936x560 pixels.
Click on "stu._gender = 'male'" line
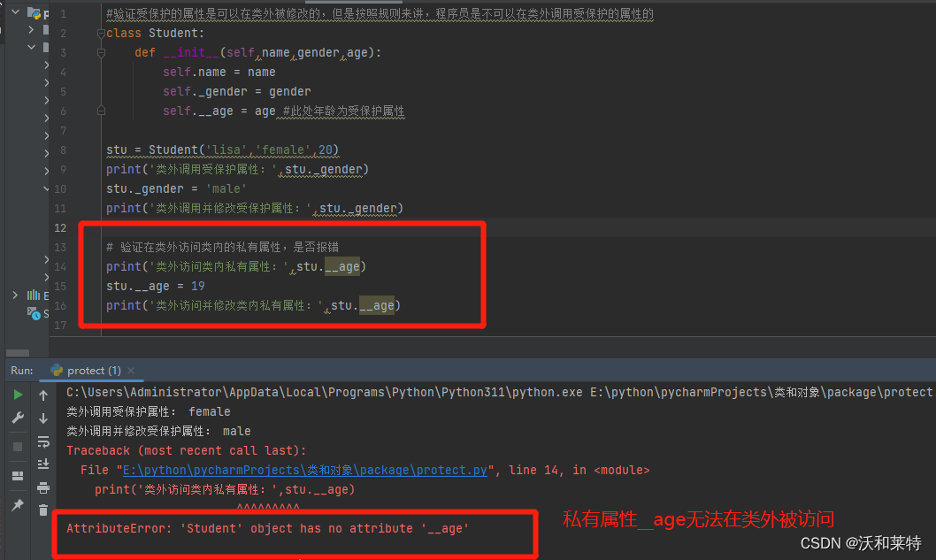[177, 188]
